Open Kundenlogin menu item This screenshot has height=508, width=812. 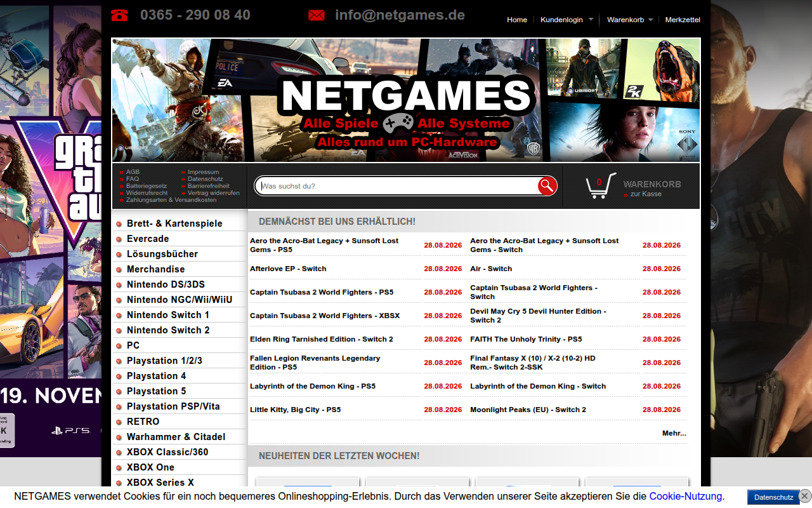coord(561,20)
